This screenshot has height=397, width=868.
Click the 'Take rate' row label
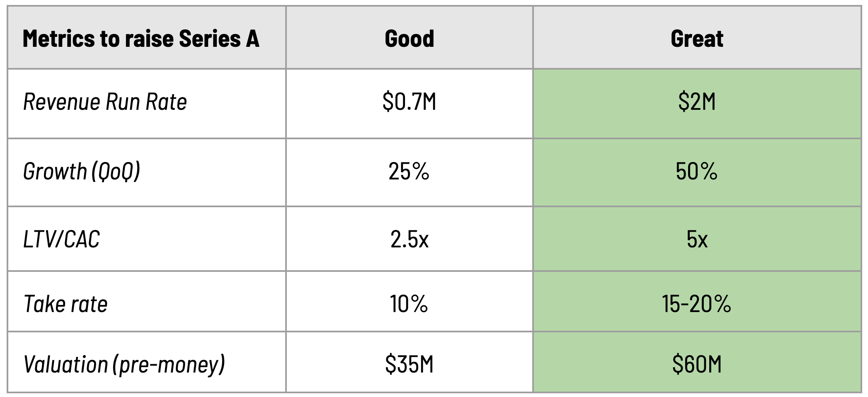tap(65, 304)
